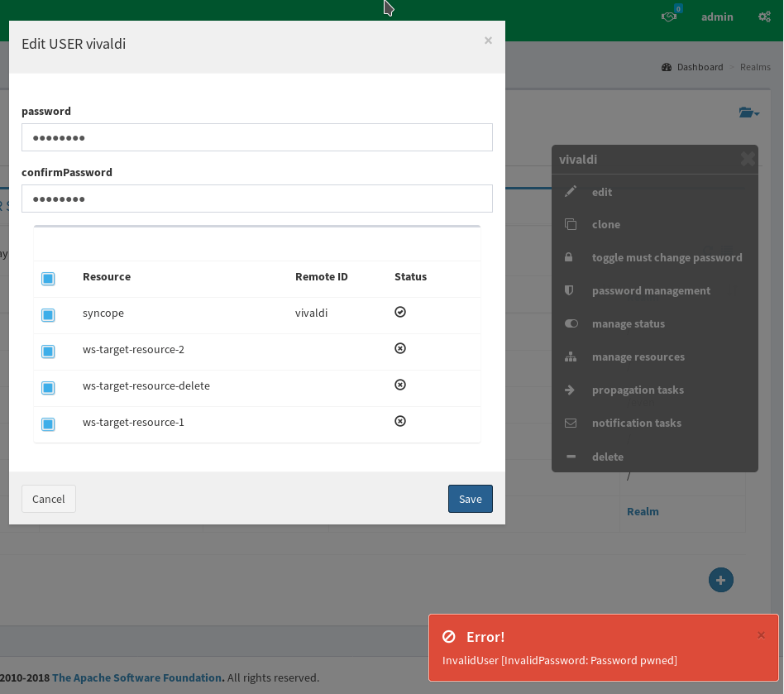Click the syncope resource name
The image size is (784, 694).
coord(103,313)
